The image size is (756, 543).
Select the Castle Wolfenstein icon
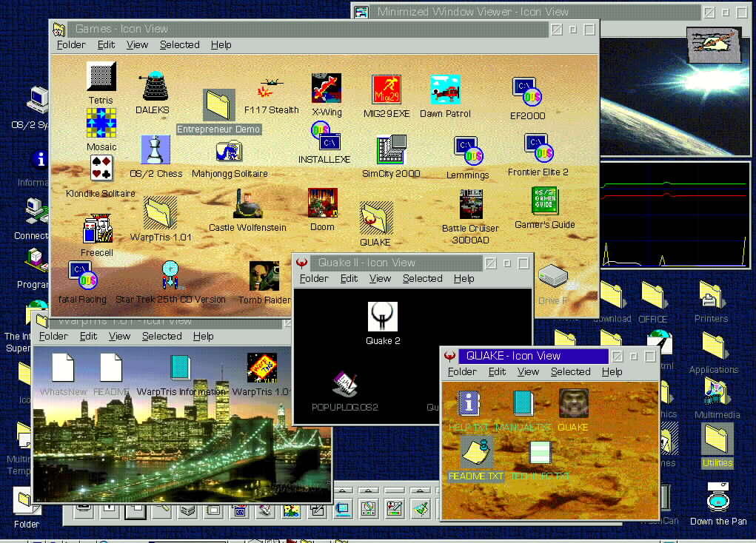tap(247, 204)
